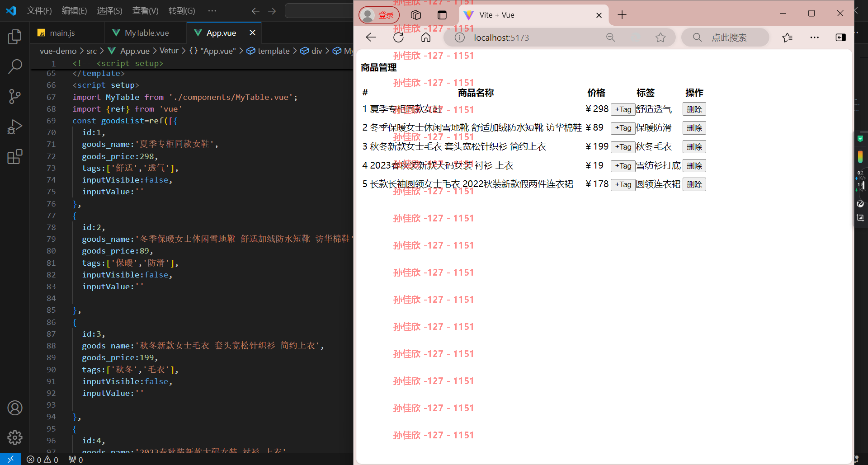Toggle the browser sidebar panel
868x465 pixels.
click(x=840, y=38)
